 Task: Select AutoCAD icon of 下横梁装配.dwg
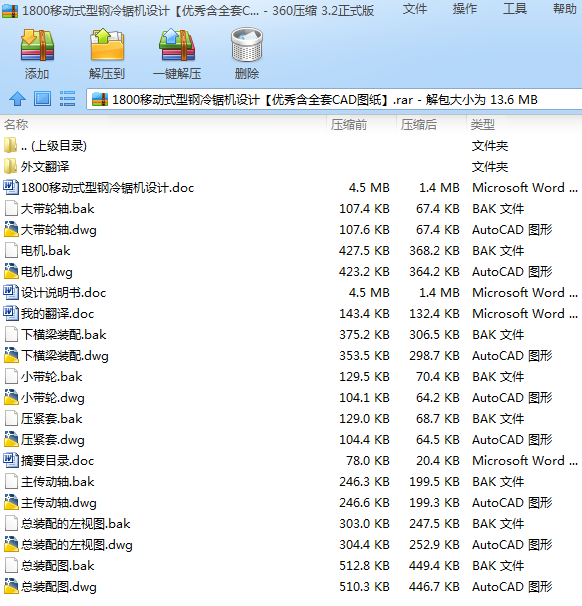tap(11, 356)
